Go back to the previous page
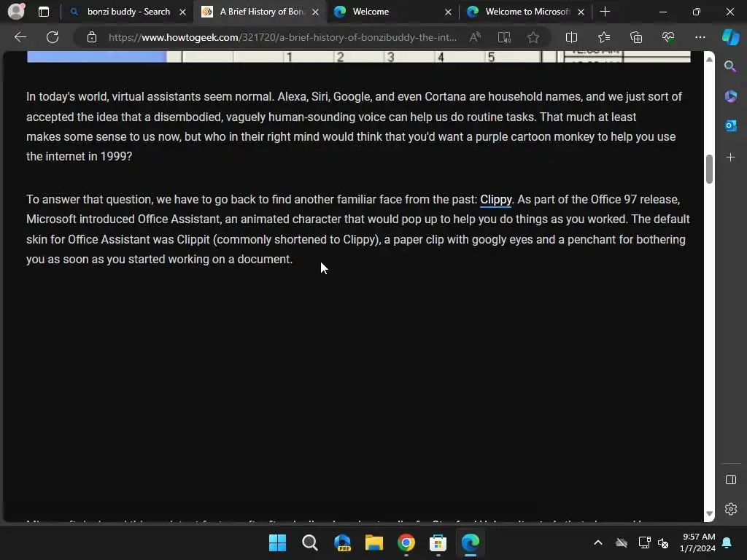The height and width of the screenshot is (560, 747). 20,37
